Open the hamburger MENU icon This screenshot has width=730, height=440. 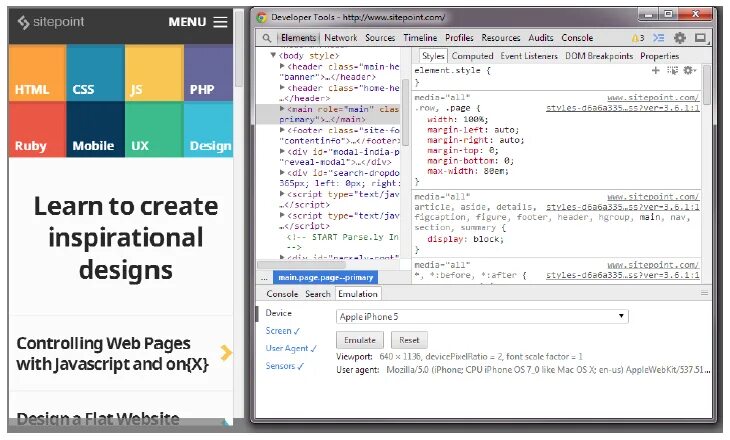(x=220, y=22)
